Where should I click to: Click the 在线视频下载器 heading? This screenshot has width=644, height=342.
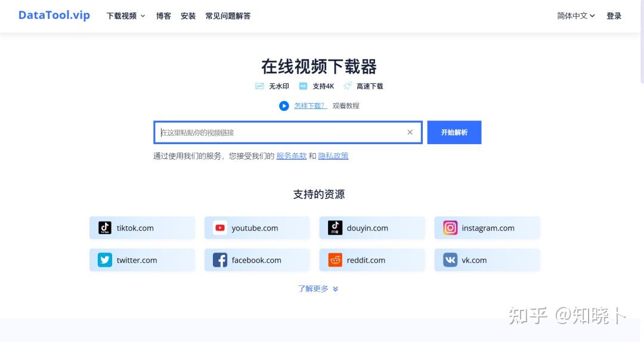click(318, 67)
